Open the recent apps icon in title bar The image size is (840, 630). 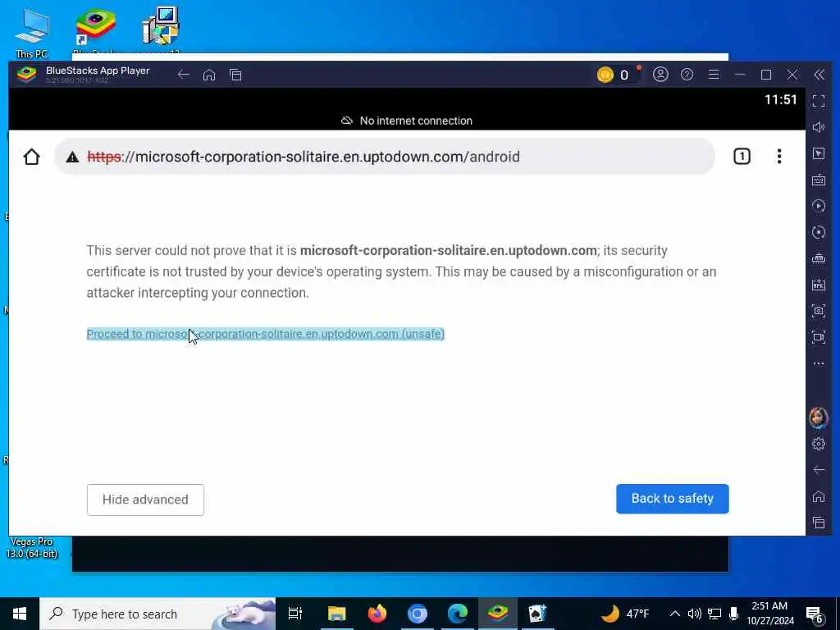coord(235,75)
